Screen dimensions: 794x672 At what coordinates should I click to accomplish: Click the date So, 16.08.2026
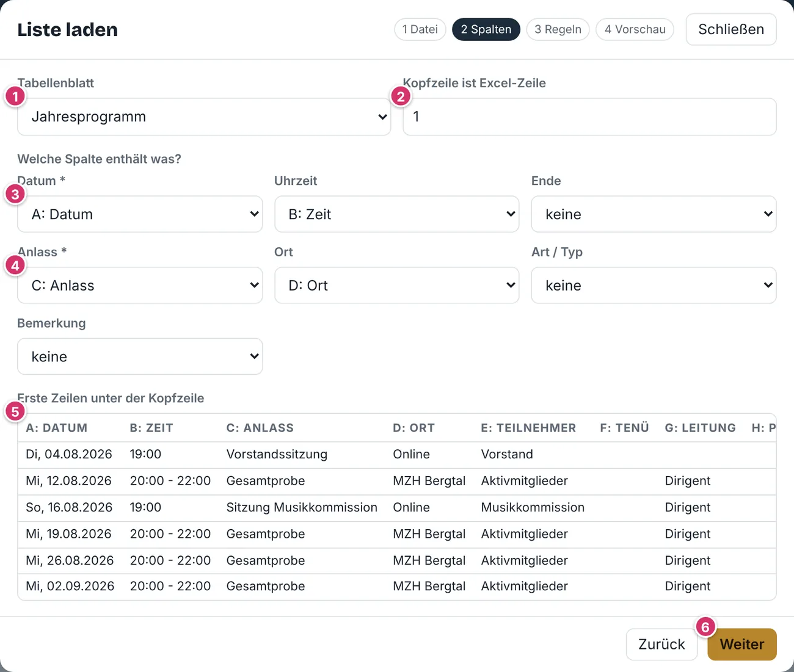(69, 507)
